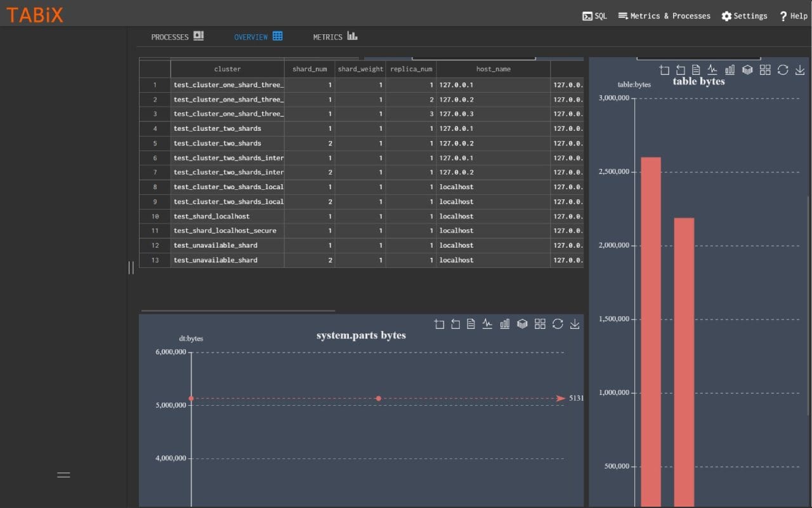Enable stacked mode on the table bytes chart
The image size is (812, 508).
coord(747,70)
